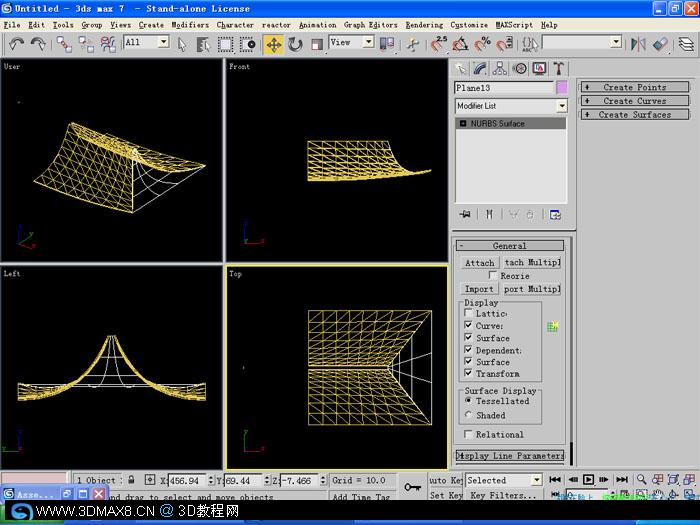Switch to the Modify command panel

pos(480,68)
